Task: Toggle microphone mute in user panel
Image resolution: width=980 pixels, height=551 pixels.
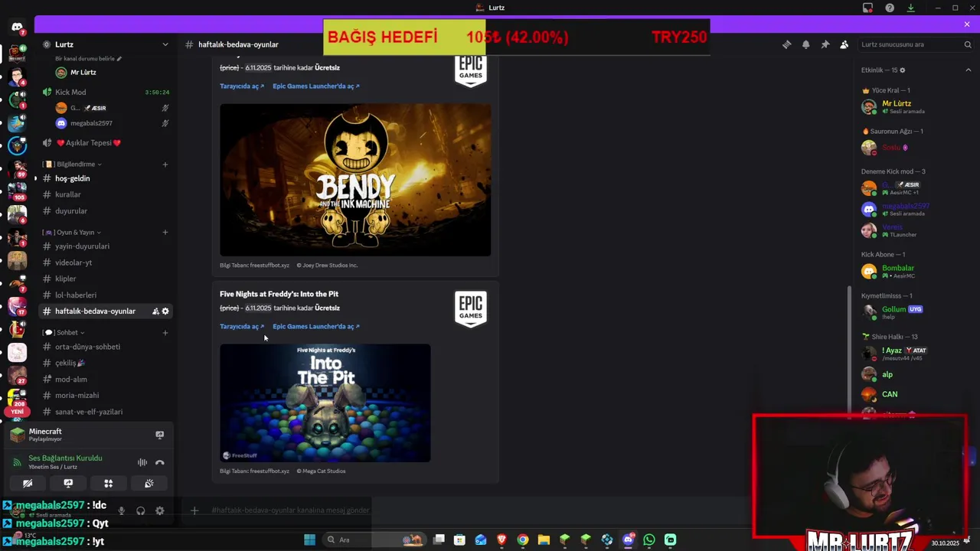Action: (121, 510)
